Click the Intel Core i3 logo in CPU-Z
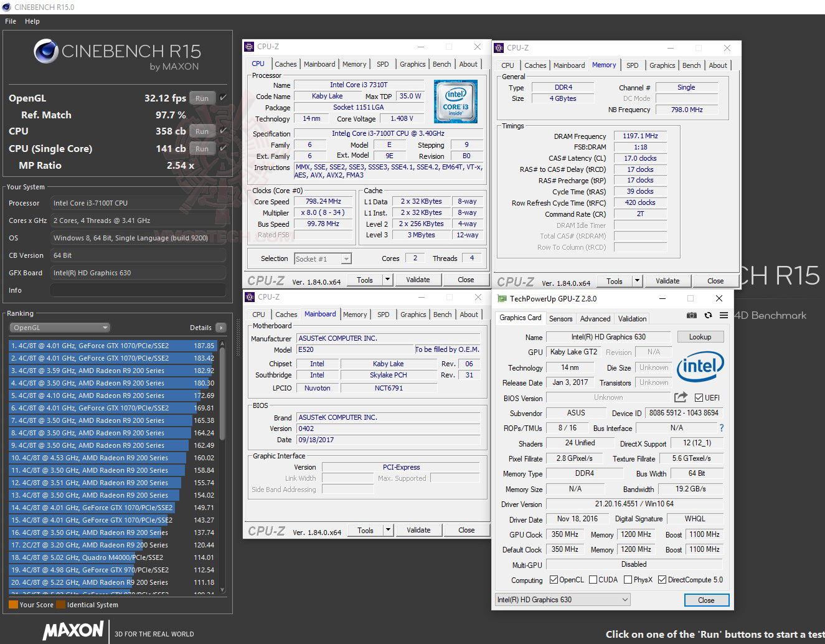The width and height of the screenshot is (825, 644). (x=456, y=102)
